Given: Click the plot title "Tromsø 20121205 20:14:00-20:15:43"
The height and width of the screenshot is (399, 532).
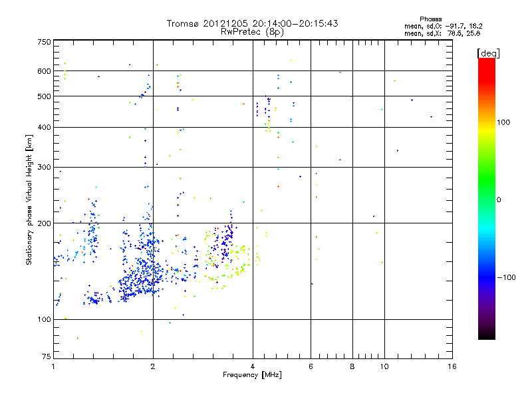Looking at the screenshot, I should tap(252, 23).
